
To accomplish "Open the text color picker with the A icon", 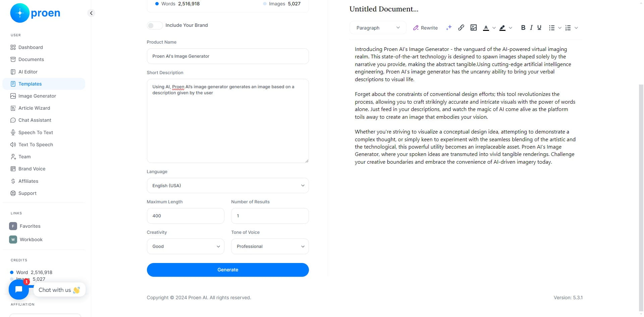I will pyautogui.click(x=486, y=28).
